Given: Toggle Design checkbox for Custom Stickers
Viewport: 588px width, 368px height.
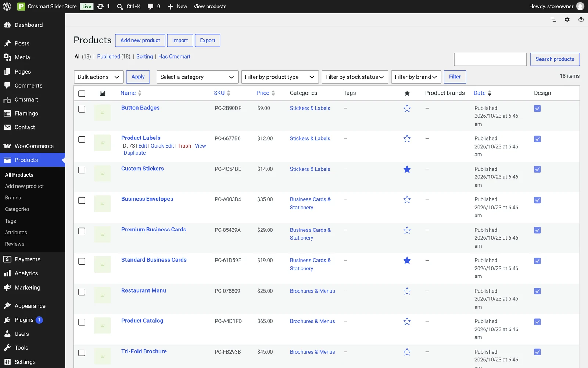Looking at the screenshot, I should (537, 169).
